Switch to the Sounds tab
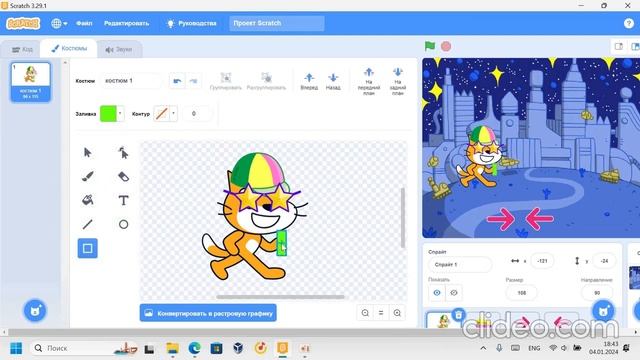Screen dimensions: 640x360 [119, 49]
